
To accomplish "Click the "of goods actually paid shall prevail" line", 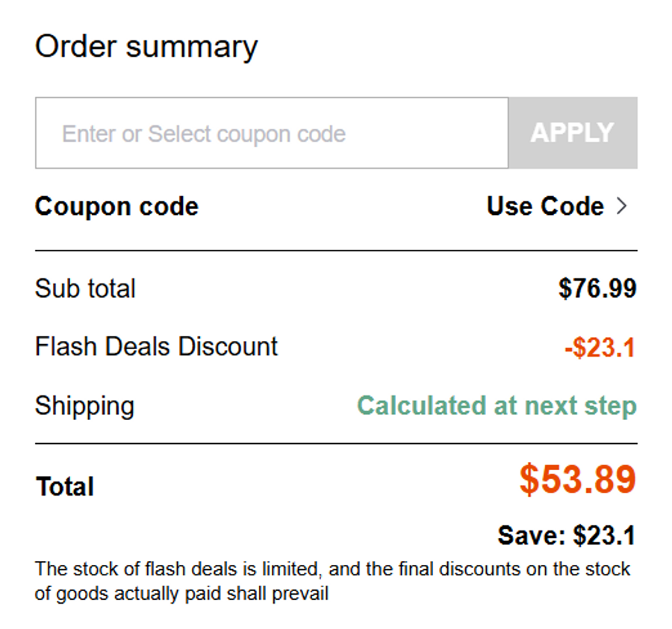I will 181,595.
